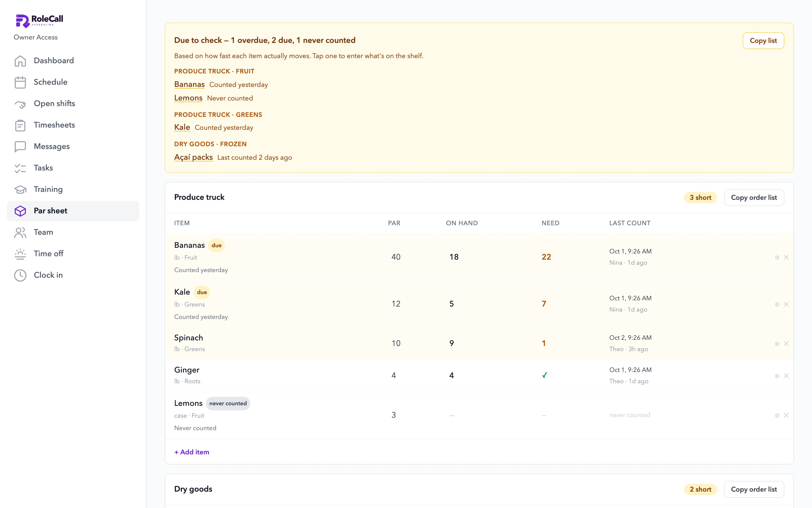Image resolution: width=812 pixels, height=508 pixels.
Task: Click the Tasks checklist icon
Action: click(x=20, y=168)
